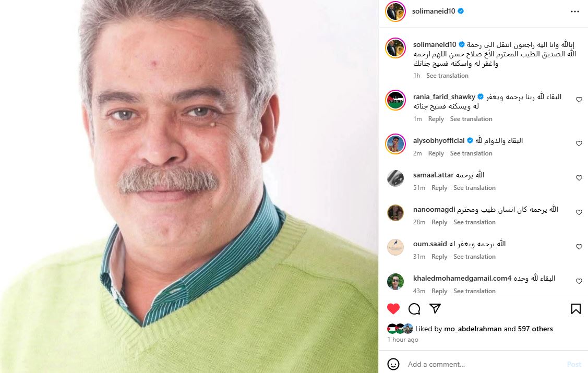Like oum.saaid's comment heart

[x=579, y=247]
